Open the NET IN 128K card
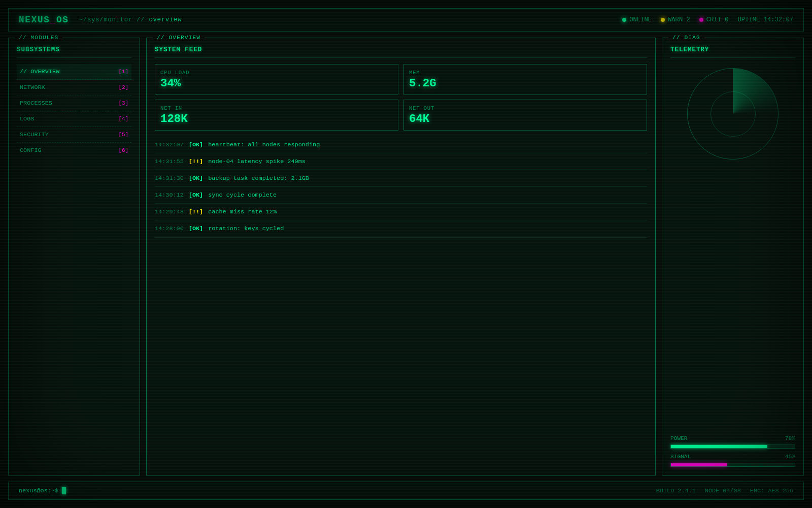The image size is (812, 508). coord(277,115)
